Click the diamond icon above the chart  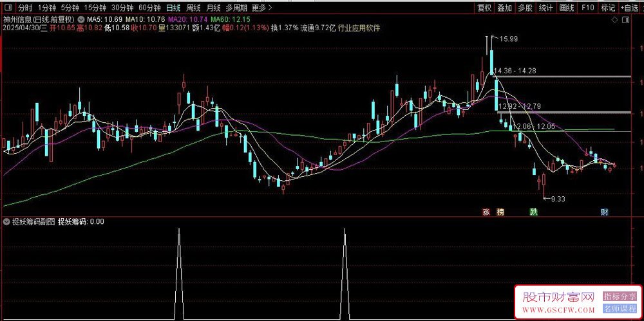[615, 20]
